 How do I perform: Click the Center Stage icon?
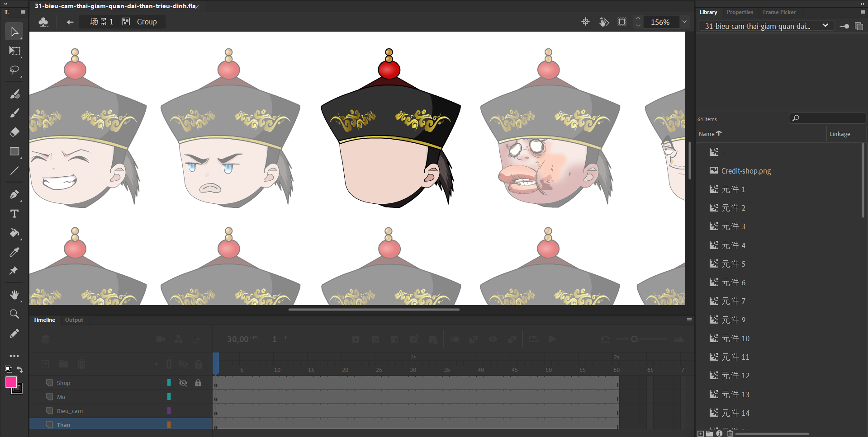[585, 22]
